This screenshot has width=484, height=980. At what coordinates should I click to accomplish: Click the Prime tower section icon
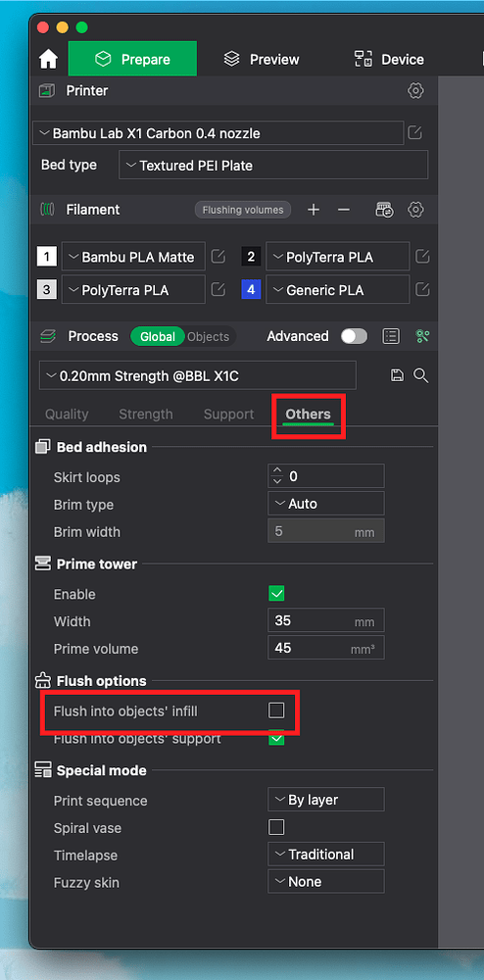43,563
